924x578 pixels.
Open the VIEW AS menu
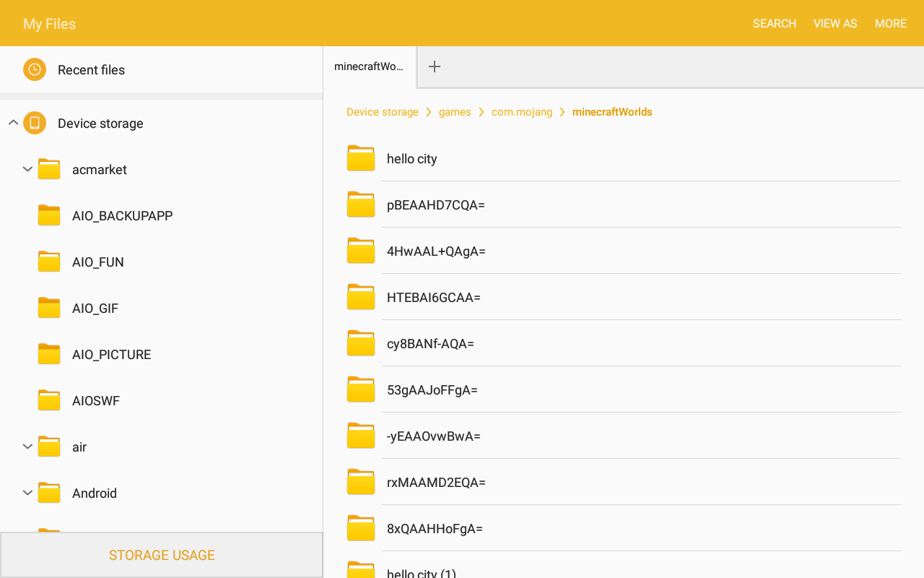[835, 23]
